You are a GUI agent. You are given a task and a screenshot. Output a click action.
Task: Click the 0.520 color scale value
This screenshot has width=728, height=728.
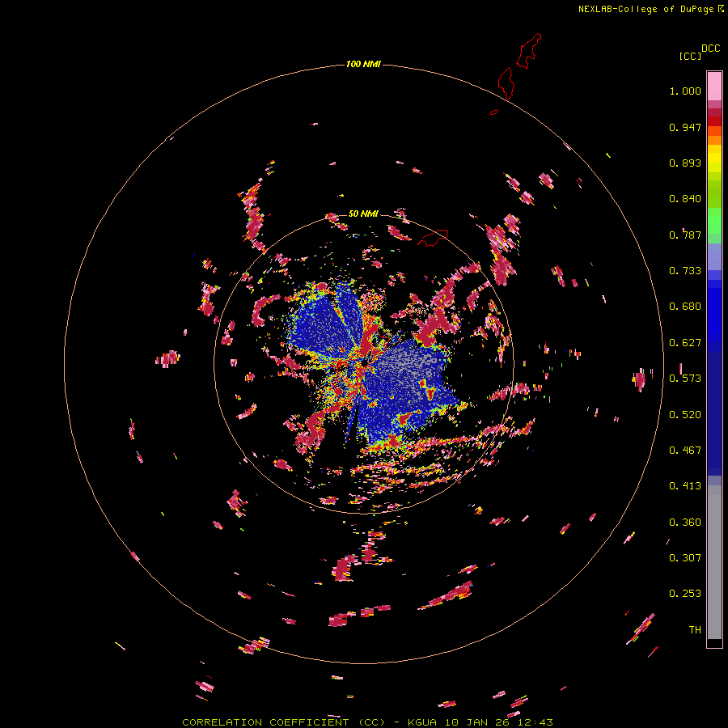click(685, 415)
